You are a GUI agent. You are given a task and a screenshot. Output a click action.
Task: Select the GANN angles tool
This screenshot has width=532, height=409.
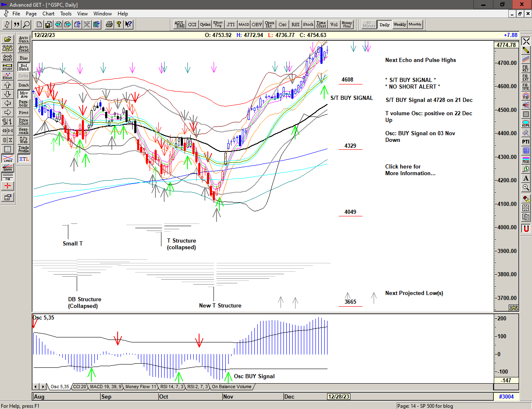tap(7, 168)
